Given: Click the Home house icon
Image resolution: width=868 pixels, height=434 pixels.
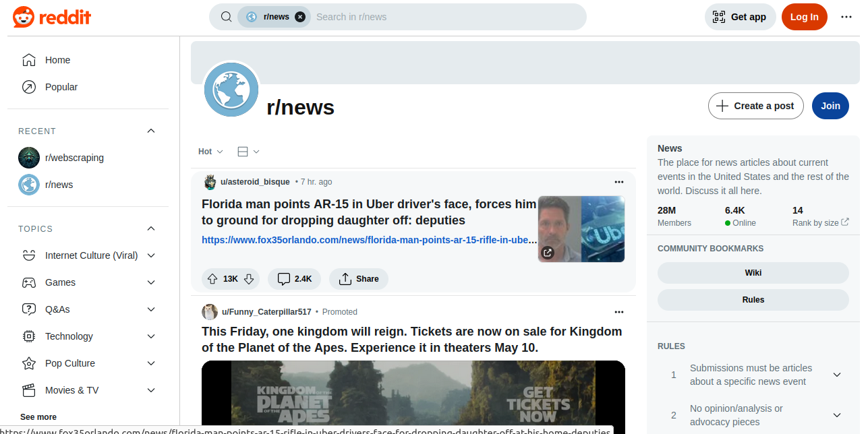Looking at the screenshot, I should [x=29, y=60].
